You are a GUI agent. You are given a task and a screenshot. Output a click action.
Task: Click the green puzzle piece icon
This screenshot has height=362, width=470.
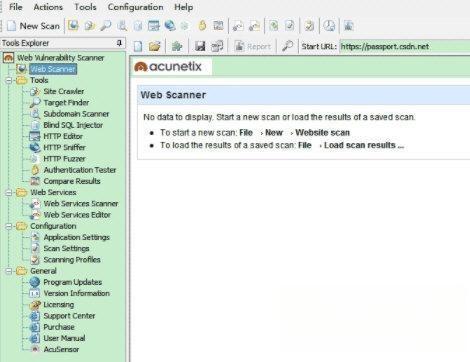(x=177, y=46)
